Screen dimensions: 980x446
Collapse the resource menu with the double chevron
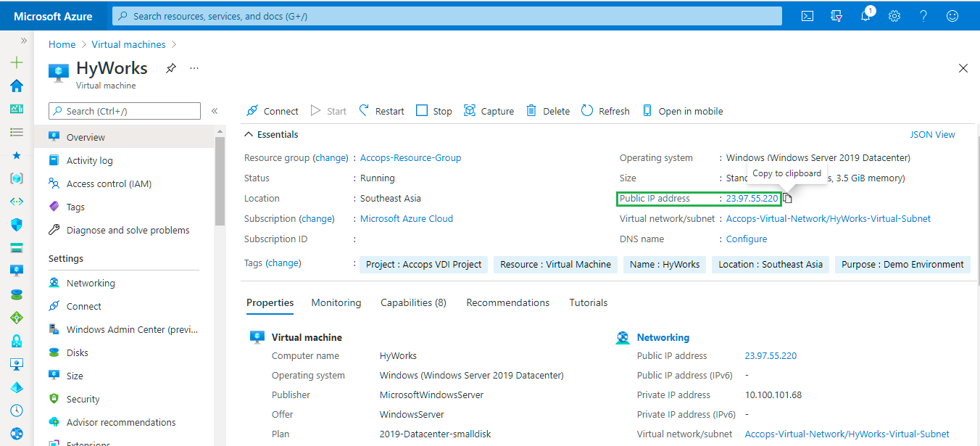coord(215,111)
